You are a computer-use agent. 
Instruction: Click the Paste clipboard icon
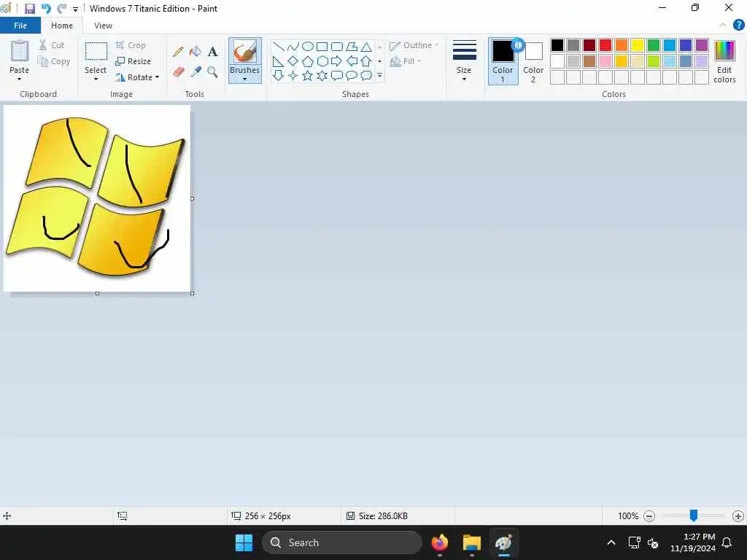(x=20, y=52)
